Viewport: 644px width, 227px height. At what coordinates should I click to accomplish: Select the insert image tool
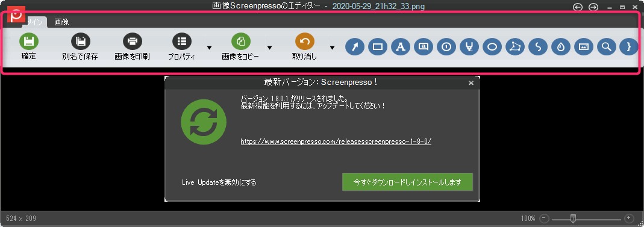pyautogui.click(x=584, y=47)
